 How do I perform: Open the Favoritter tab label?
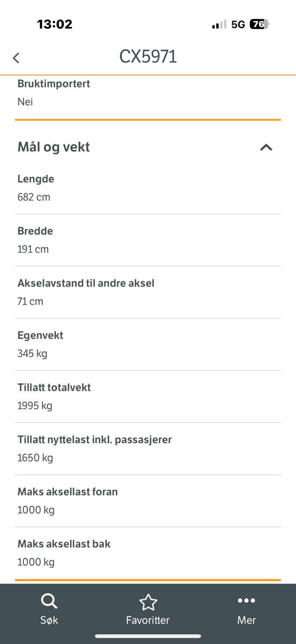tap(148, 620)
